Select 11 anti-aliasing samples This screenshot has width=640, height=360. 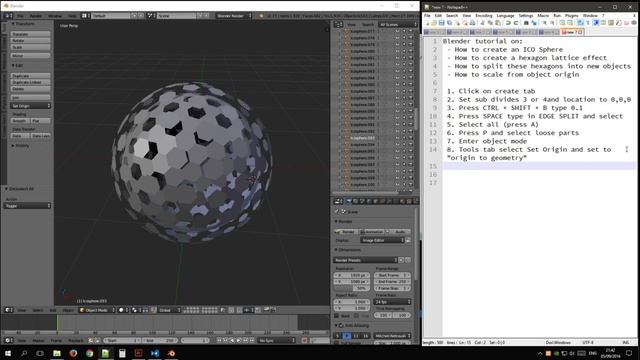pos(356,336)
